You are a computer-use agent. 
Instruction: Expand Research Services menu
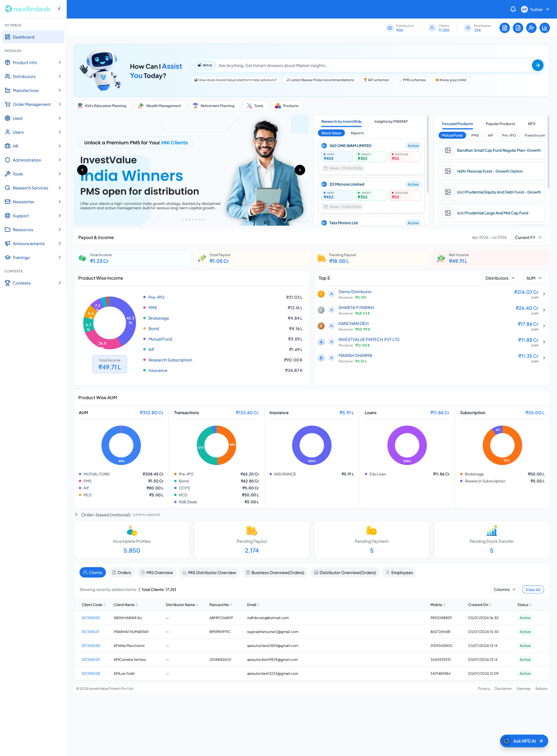[33, 188]
